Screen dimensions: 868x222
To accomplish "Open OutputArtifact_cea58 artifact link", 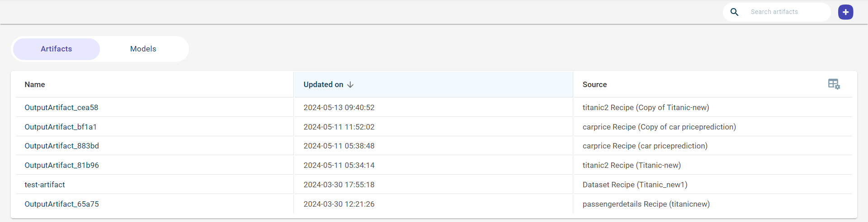I will 61,108.
